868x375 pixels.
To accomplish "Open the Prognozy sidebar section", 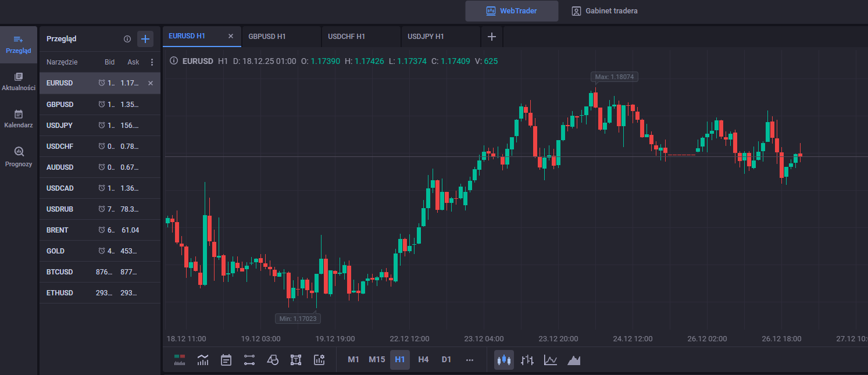I will 19,156.
